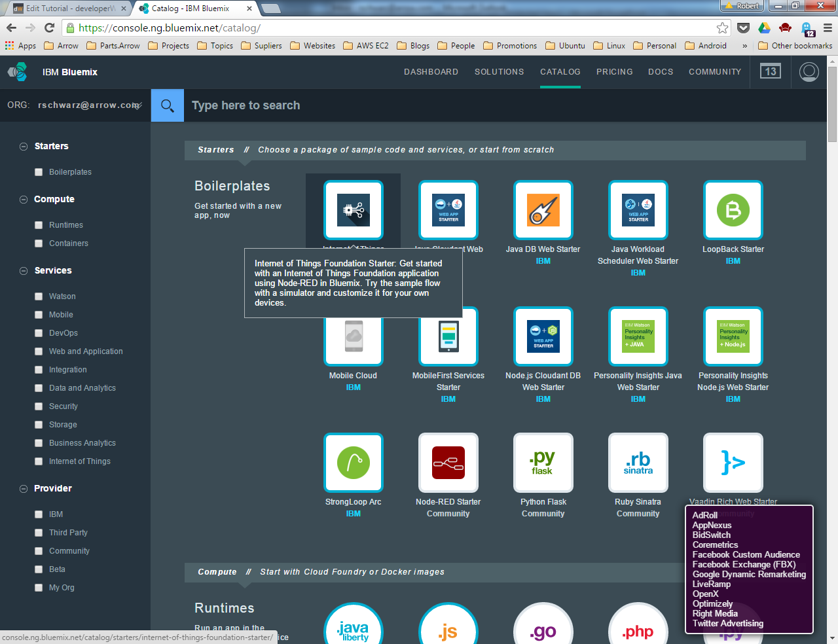The height and width of the screenshot is (644, 838).
Task: Open the Other bookmarks folder
Action: [x=795, y=46]
